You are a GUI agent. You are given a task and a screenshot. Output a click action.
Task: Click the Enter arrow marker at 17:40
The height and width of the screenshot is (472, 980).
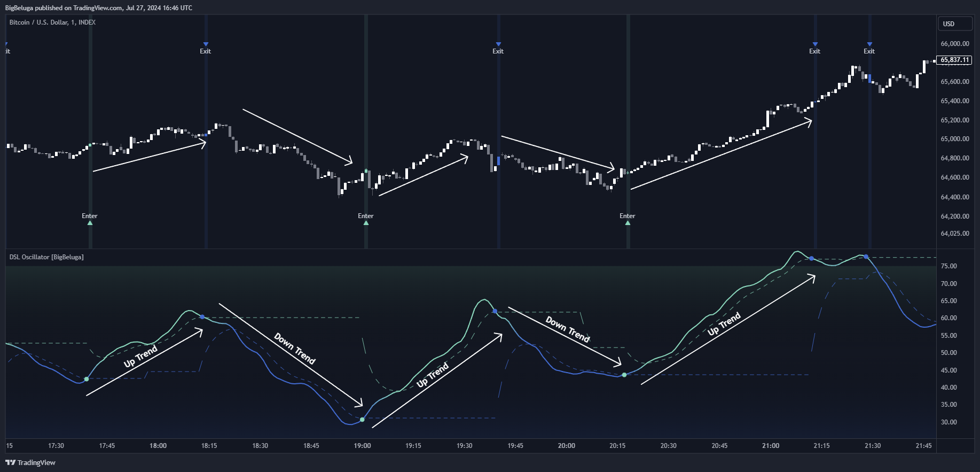click(90, 222)
